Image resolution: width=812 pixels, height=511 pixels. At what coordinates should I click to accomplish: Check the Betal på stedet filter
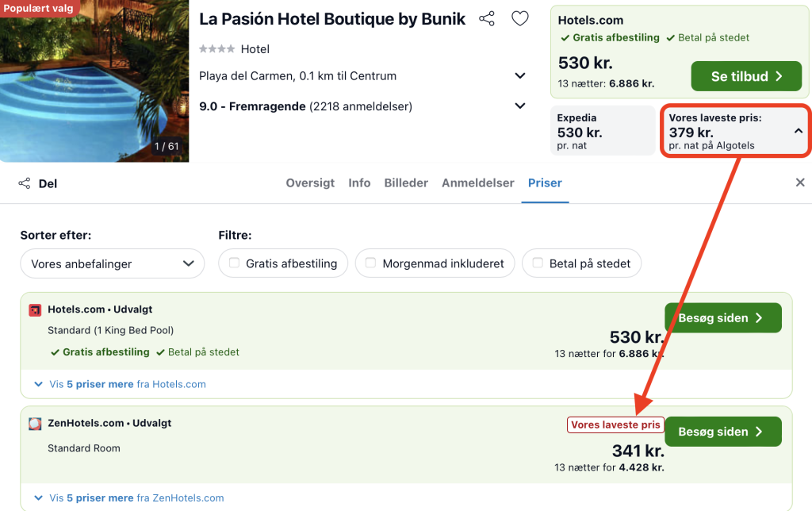pyautogui.click(x=538, y=263)
